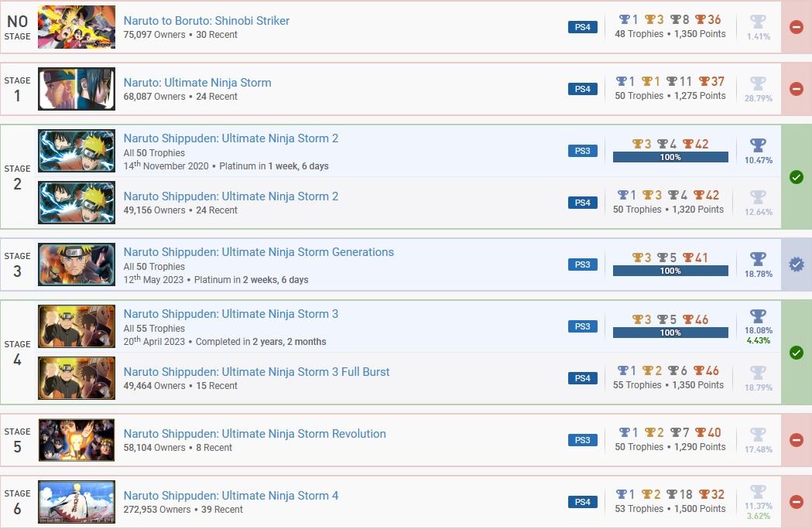This screenshot has width=812, height=529.
Task: Open Ultimate Ninja Storm 3 Full Burst link
Action: [x=256, y=372]
